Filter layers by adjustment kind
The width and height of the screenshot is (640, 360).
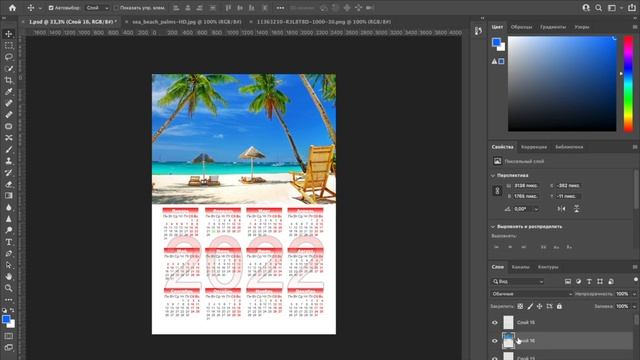[x=578, y=281]
